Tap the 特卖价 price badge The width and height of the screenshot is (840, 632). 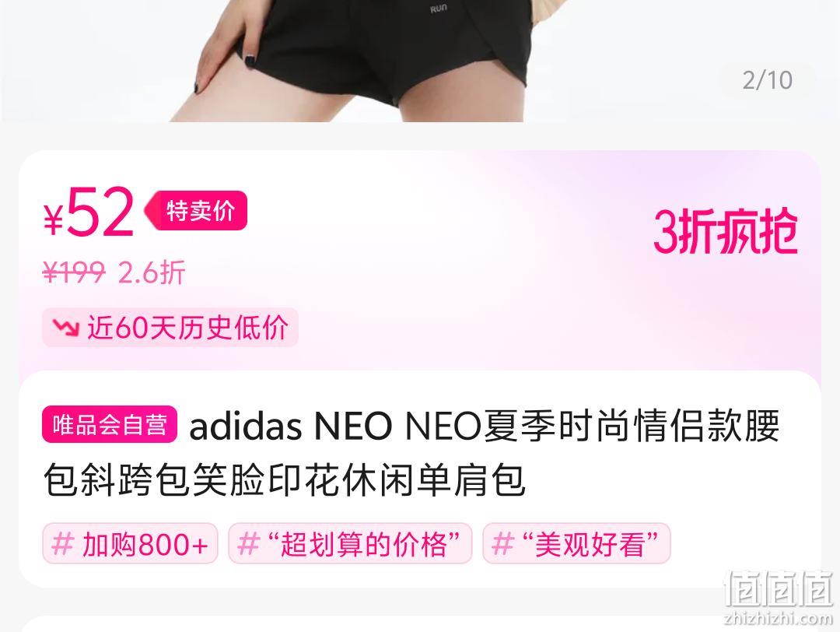point(196,210)
